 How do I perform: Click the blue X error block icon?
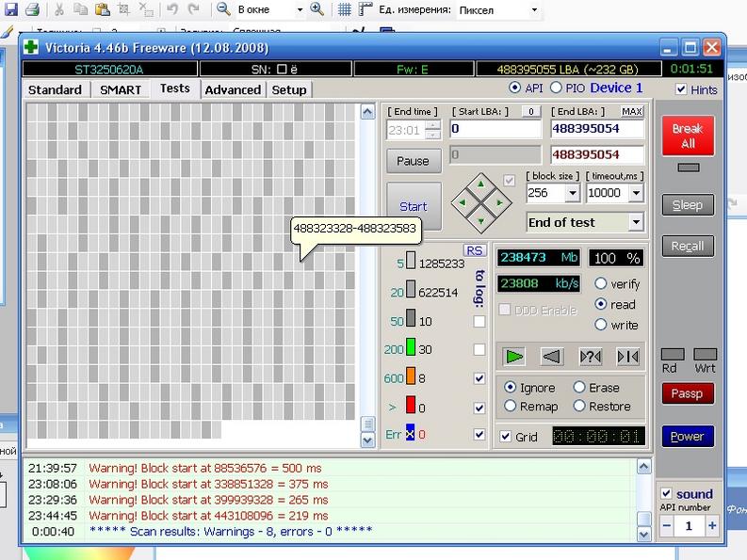(410, 432)
